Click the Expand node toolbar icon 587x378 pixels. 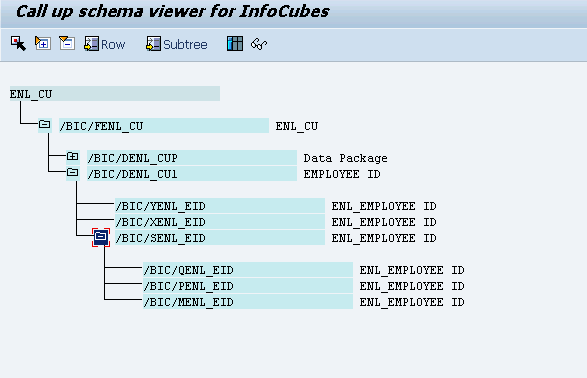[x=43, y=43]
